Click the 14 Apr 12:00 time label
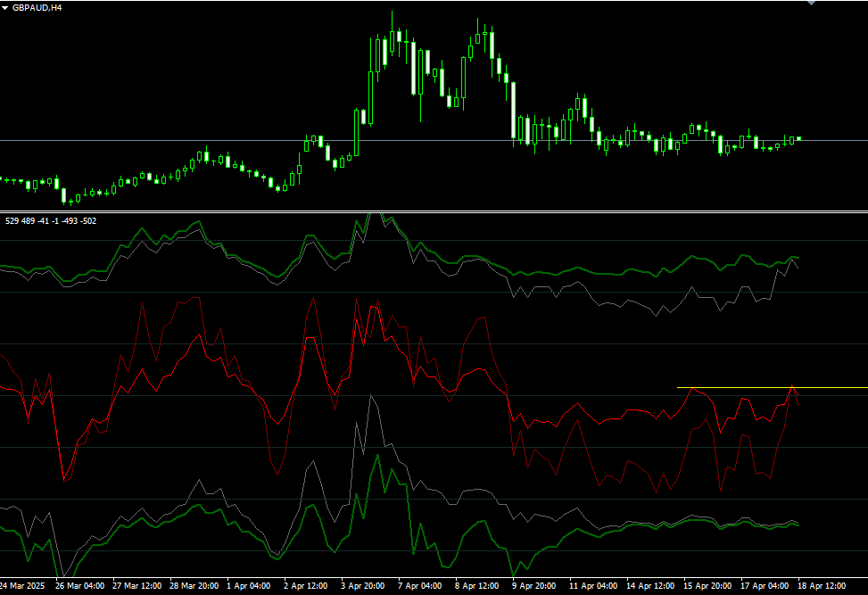 (650, 585)
